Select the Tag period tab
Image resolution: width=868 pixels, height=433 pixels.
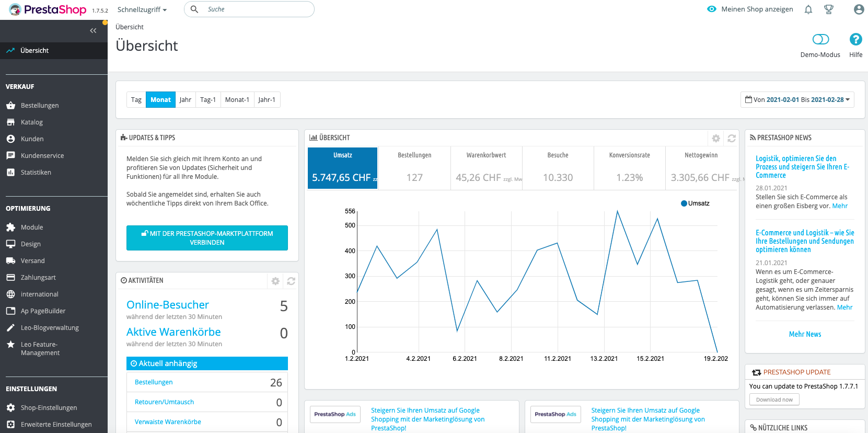point(136,100)
